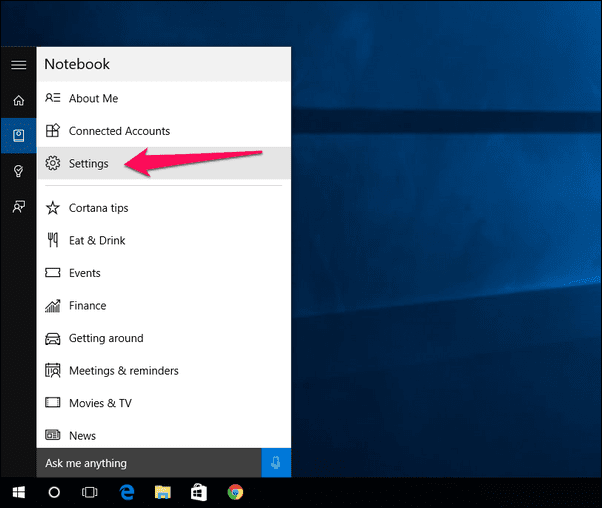Click the Meetings & reminders calendar icon
The width and height of the screenshot is (602, 508).
tap(53, 371)
